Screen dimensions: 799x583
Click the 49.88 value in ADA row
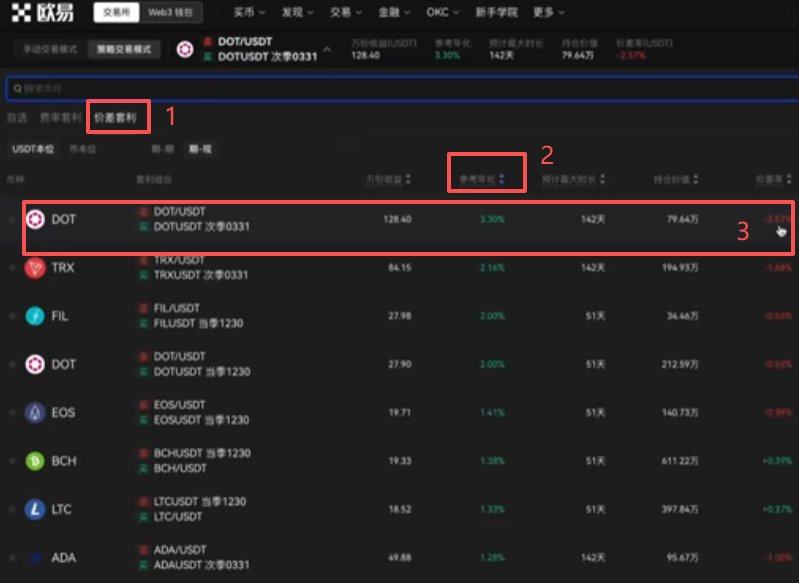click(x=400, y=558)
